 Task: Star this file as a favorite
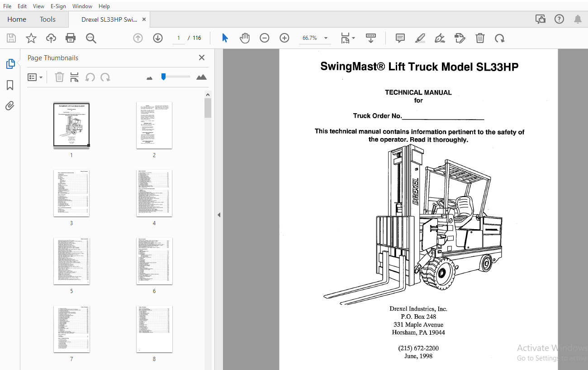pos(31,38)
